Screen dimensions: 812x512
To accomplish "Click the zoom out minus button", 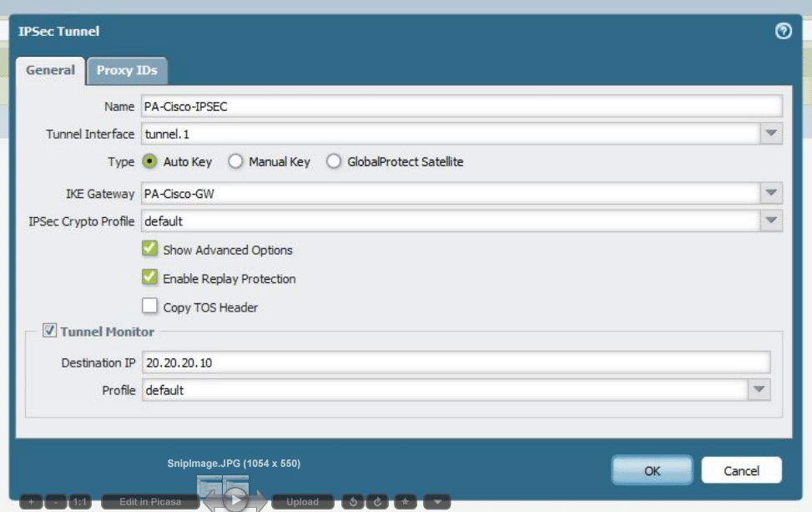I will point(55,502).
